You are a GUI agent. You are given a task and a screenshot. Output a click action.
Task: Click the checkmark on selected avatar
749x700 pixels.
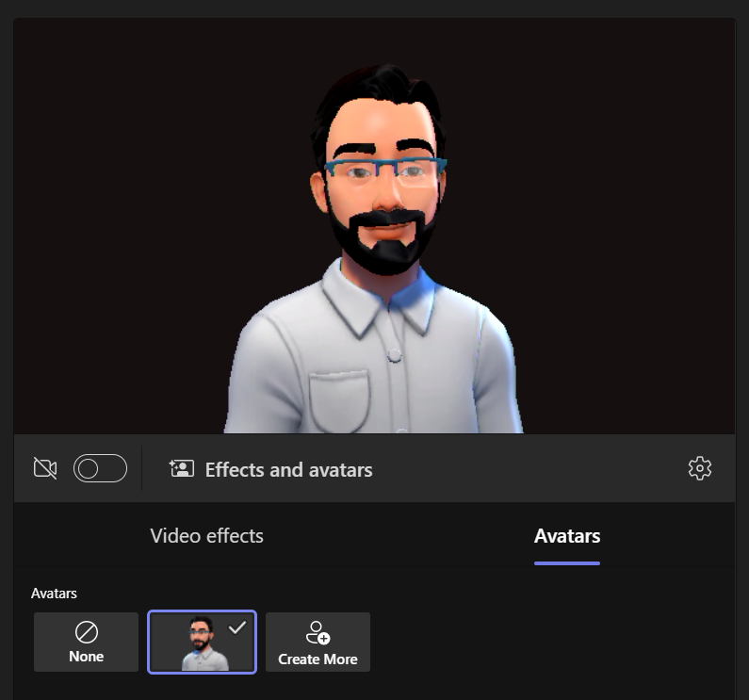237,627
